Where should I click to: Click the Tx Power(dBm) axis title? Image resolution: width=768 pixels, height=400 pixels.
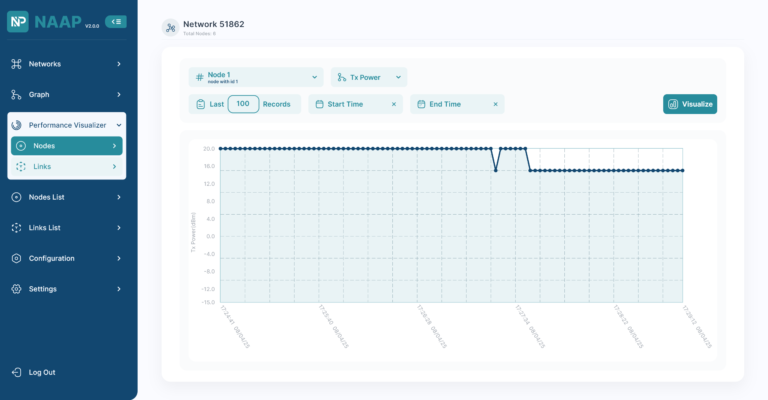[x=193, y=232]
